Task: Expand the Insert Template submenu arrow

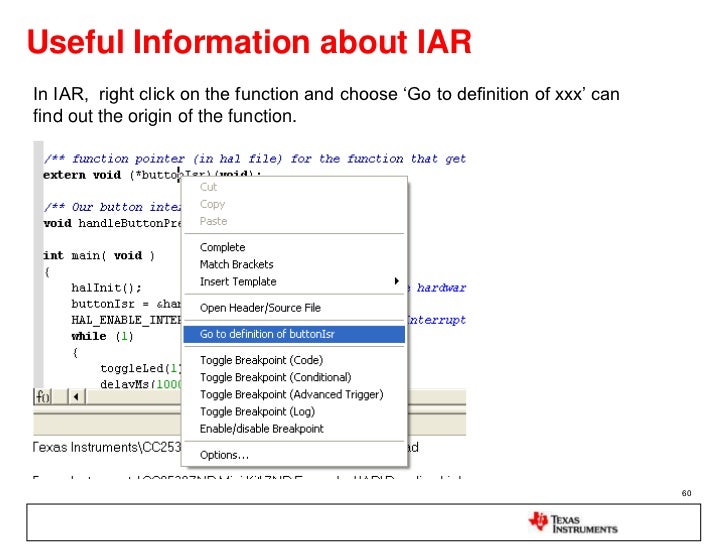Action: click(x=396, y=281)
